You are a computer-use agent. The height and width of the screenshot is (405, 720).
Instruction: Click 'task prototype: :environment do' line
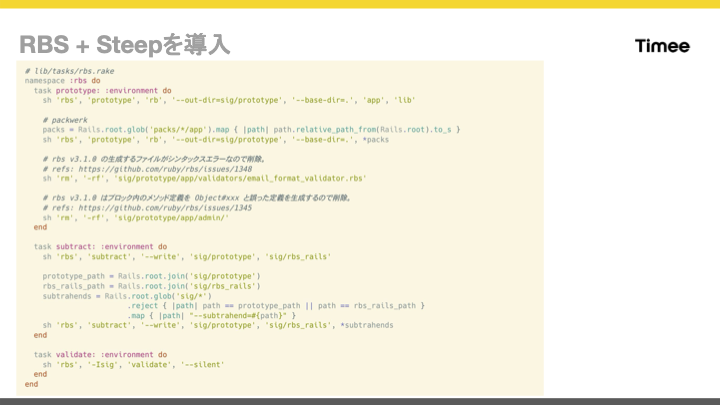tap(102, 91)
